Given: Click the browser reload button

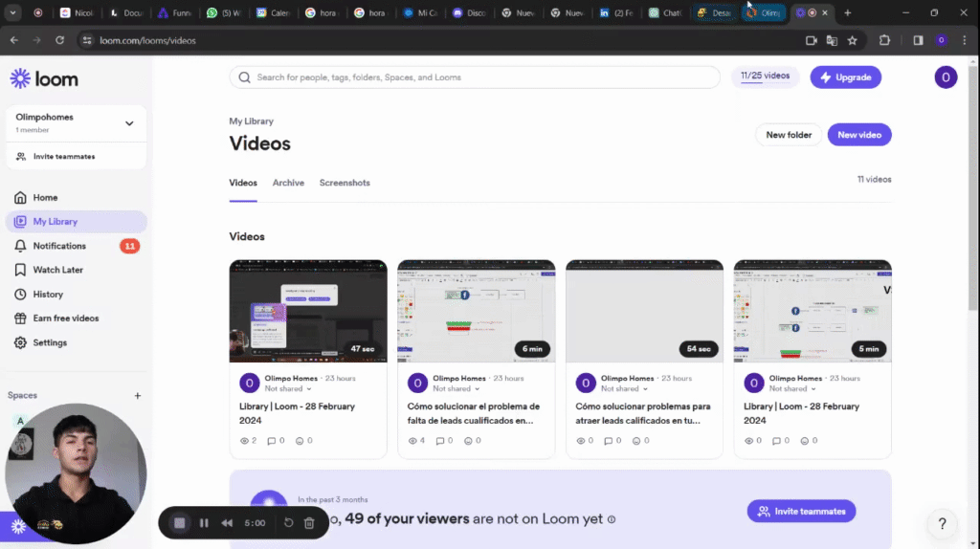Looking at the screenshot, I should pyautogui.click(x=59, y=40).
